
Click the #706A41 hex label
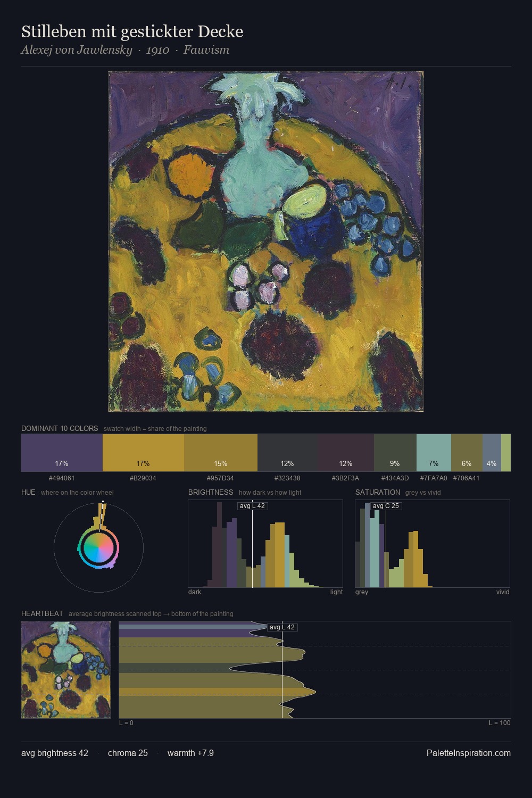point(467,478)
